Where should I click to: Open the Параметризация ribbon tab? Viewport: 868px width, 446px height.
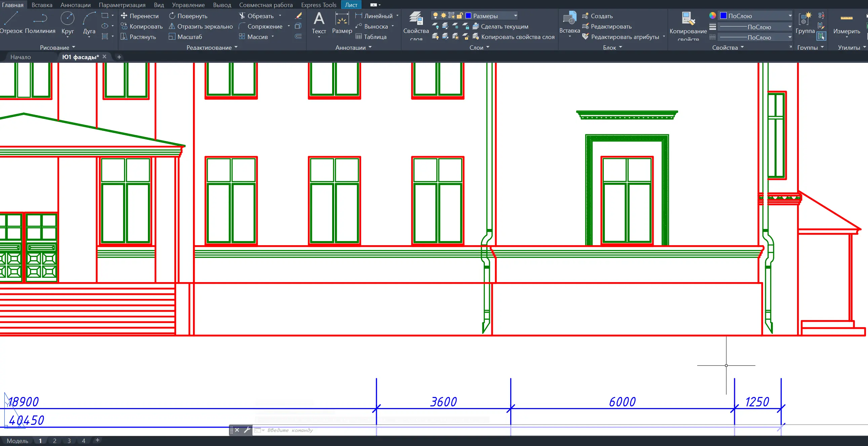point(122,5)
